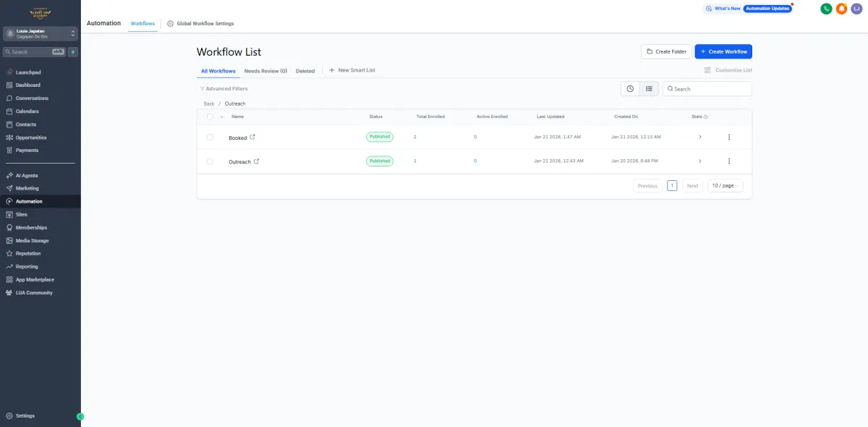This screenshot has width=868, height=427.
Task: Switch to the Deleted tab
Action: coord(305,71)
